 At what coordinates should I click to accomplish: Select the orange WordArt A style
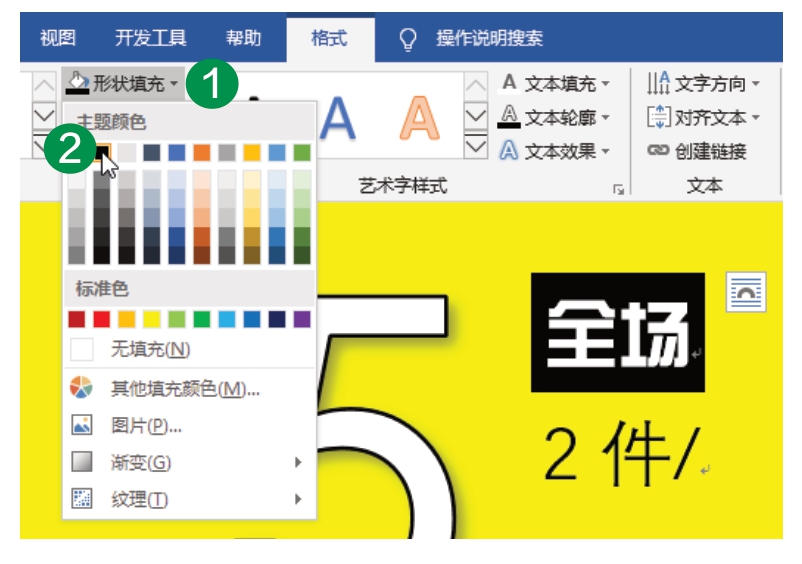419,119
